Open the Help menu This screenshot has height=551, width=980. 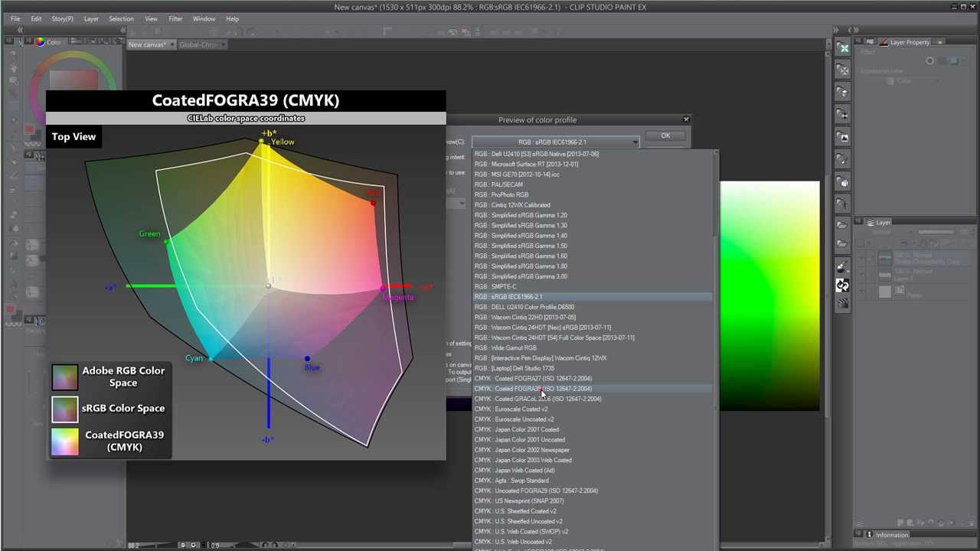(233, 18)
